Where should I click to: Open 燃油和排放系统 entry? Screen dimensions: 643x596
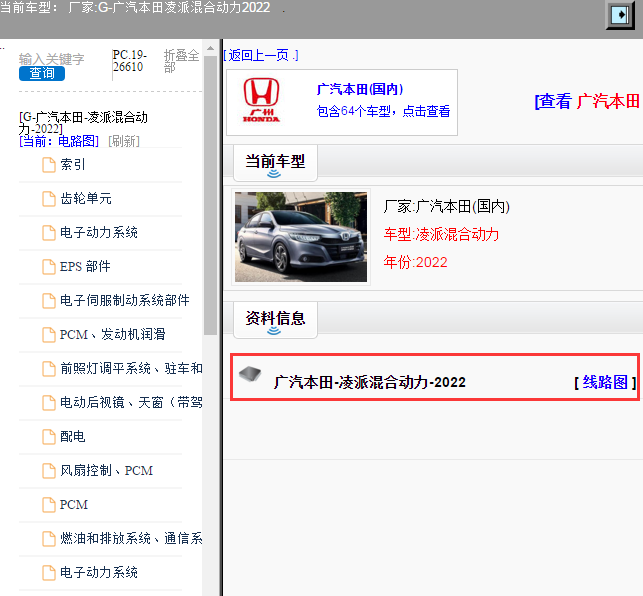point(131,539)
